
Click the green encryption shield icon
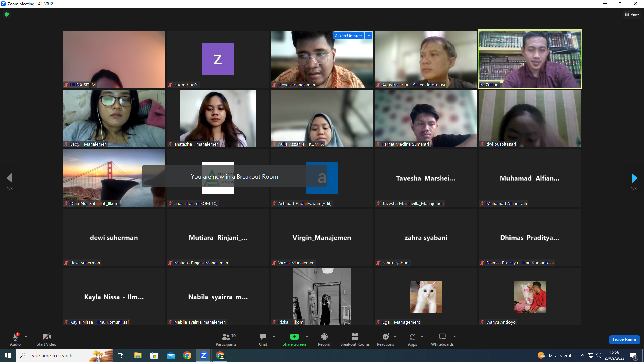[7, 14]
